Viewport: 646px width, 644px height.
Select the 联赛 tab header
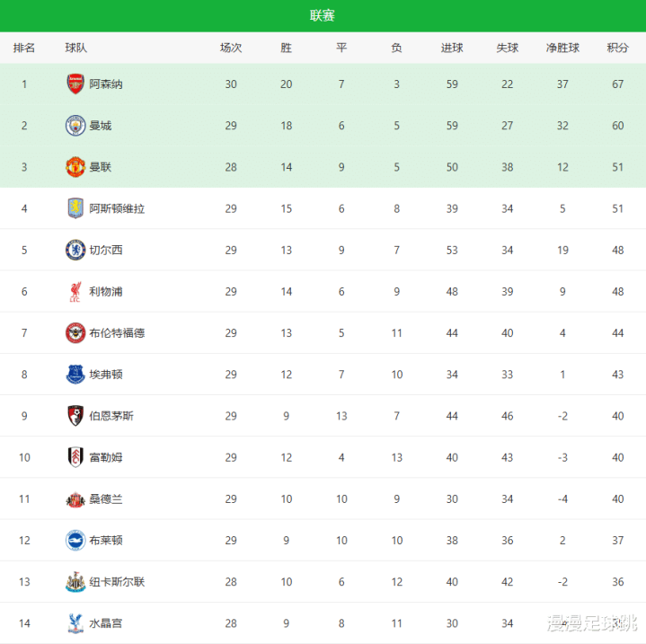[x=323, y=15]
